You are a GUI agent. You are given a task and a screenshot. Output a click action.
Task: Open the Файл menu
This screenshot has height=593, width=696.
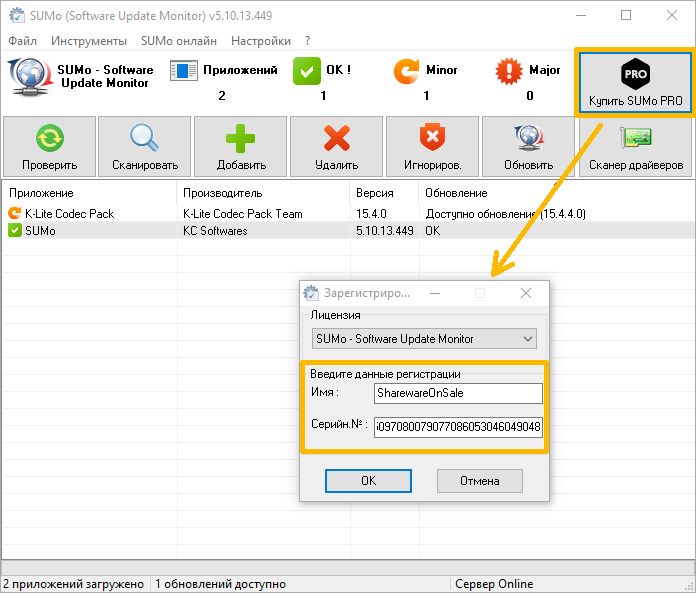click(x=22, y=41)
